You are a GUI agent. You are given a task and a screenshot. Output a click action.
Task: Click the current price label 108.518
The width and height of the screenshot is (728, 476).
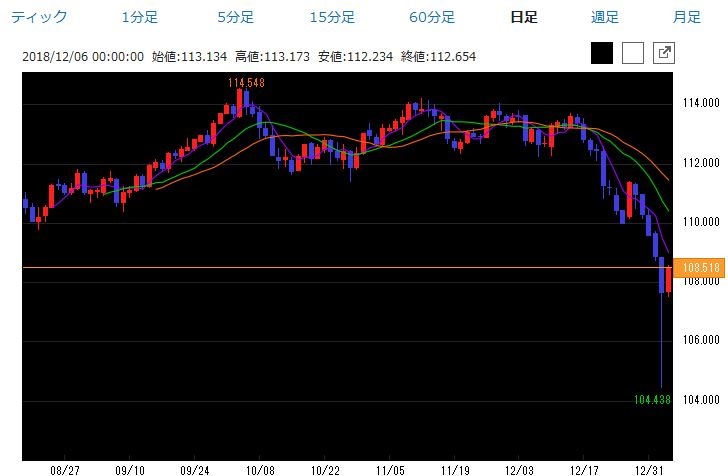[x=699, y=268]
